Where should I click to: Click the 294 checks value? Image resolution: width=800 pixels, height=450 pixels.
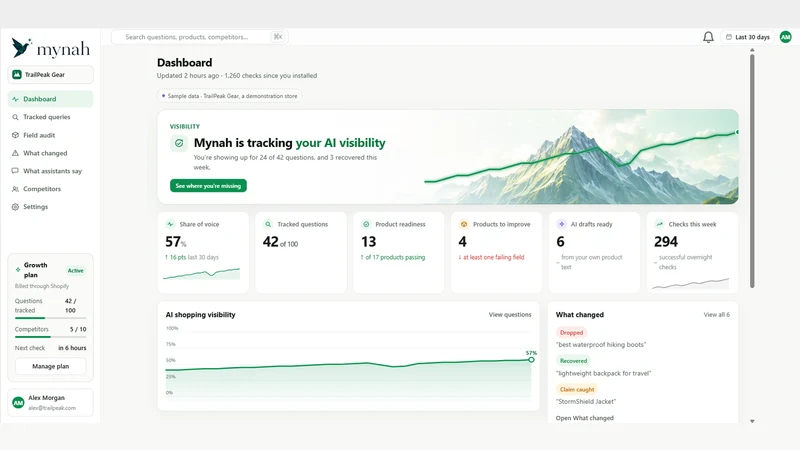pyautogui.click(x=666, y=242)
